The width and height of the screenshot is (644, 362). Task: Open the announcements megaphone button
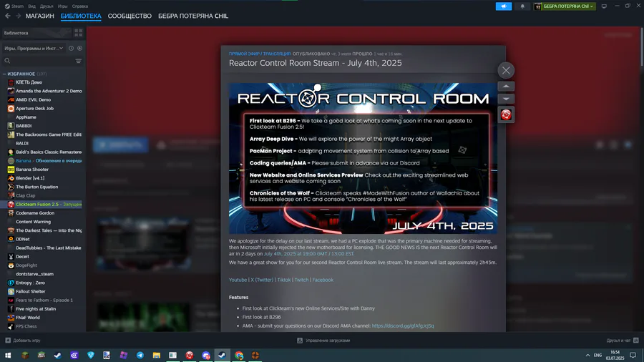pyautogui.click(x=504, y=6)
